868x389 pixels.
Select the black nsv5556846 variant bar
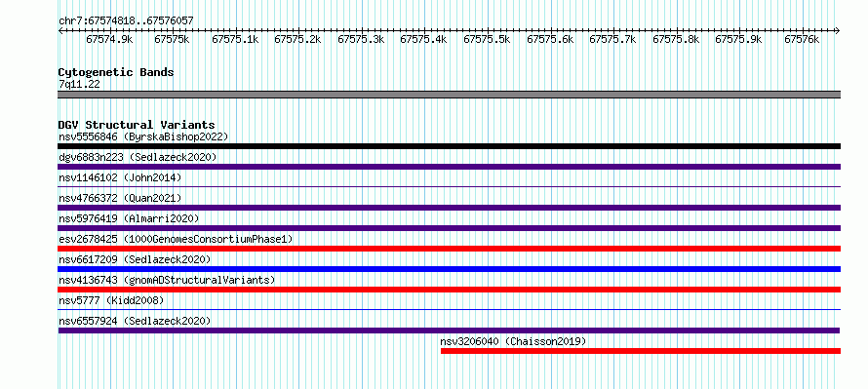coord(449,146)
